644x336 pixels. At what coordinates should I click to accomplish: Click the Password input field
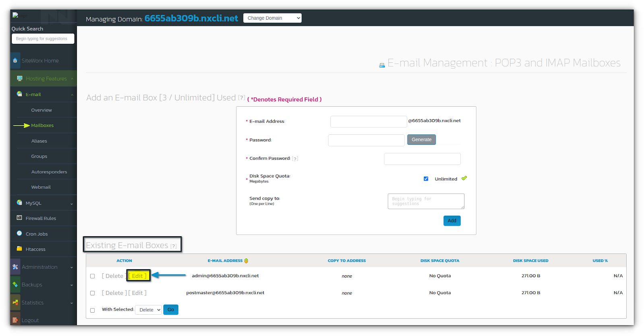(x=366, y=140)
